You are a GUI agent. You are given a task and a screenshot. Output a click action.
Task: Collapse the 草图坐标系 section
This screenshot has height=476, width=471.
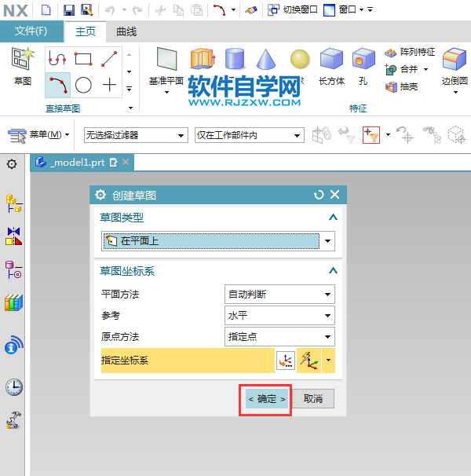click(333, 270)
